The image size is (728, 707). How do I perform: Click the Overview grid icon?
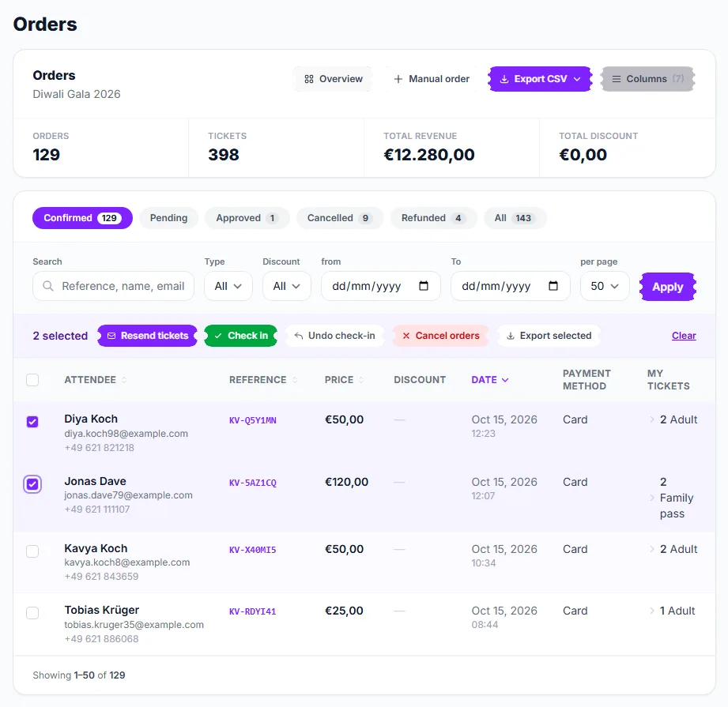click(309, 79)
